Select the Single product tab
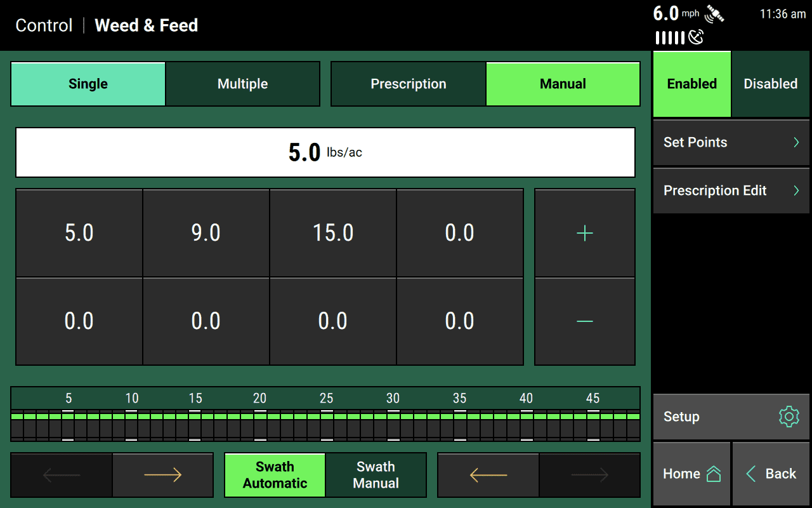 pyautogui.click(x=88, y=84)
